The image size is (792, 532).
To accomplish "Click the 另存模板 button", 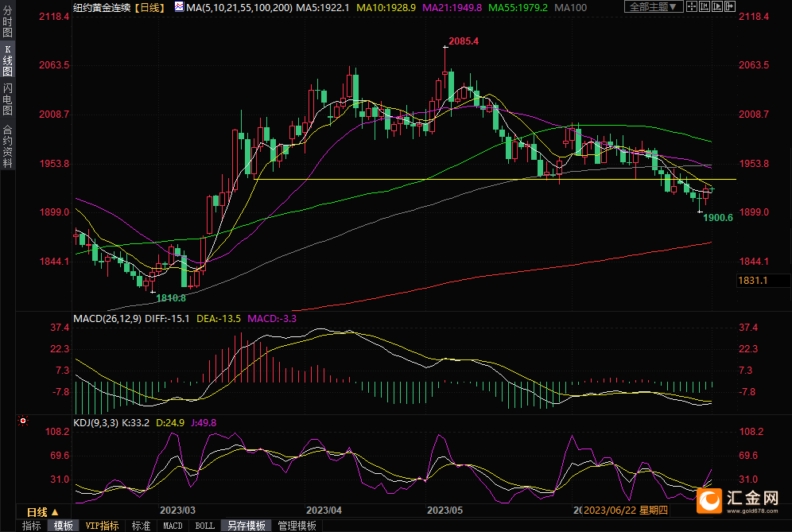I will [246, 526].
